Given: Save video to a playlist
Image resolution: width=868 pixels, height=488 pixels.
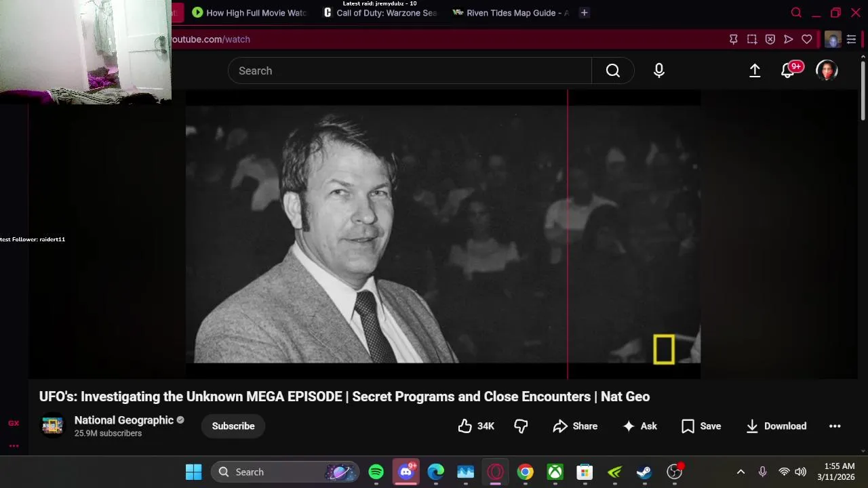Looking at the screenshot, I should pyautogui.click(x=701, y=426).
